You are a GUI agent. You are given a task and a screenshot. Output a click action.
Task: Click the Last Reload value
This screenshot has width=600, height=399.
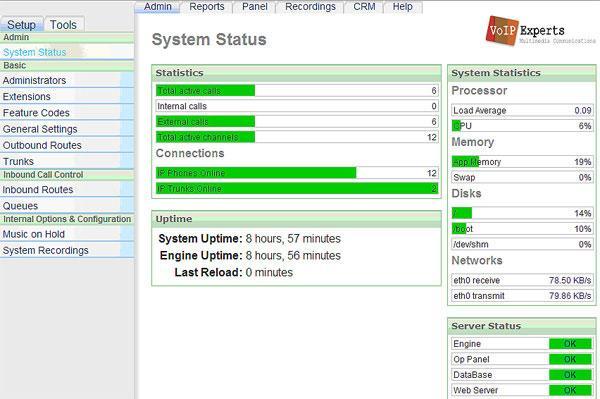tap(269, 272)
